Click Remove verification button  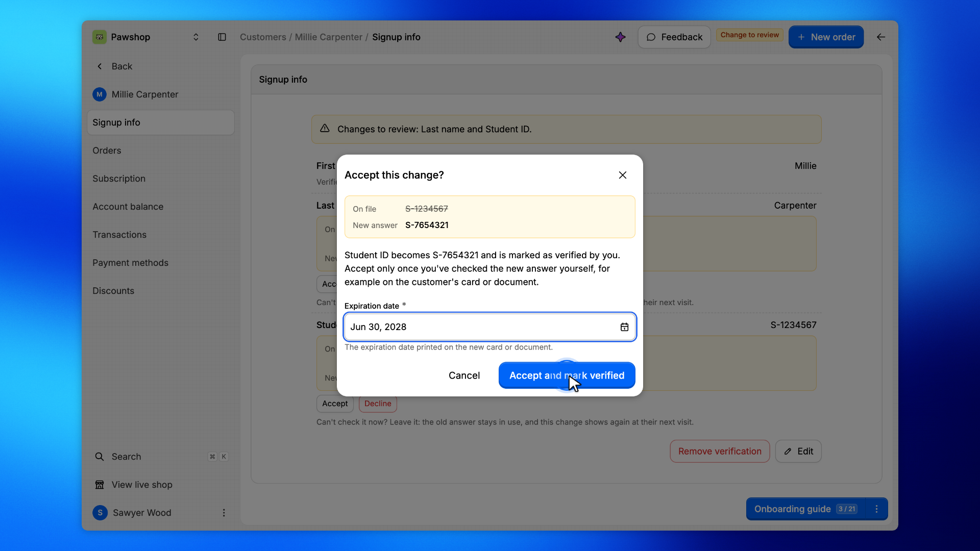720,452
